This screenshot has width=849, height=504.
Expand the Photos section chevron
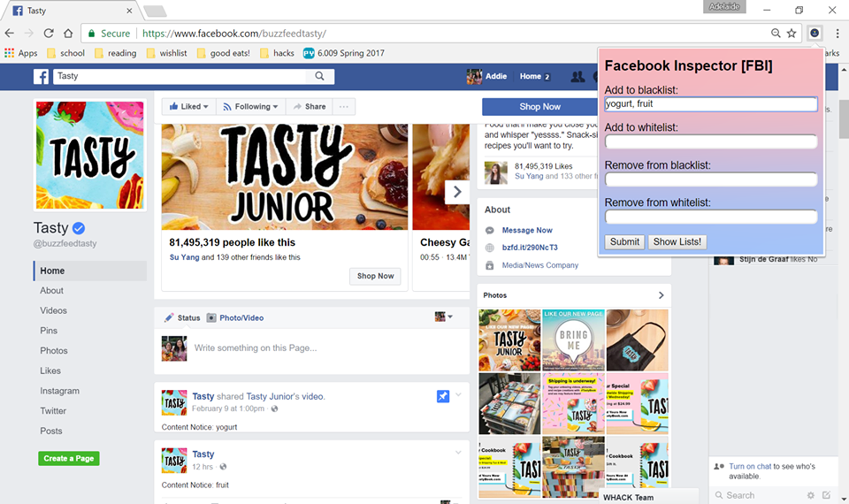[x=661, y=295]
